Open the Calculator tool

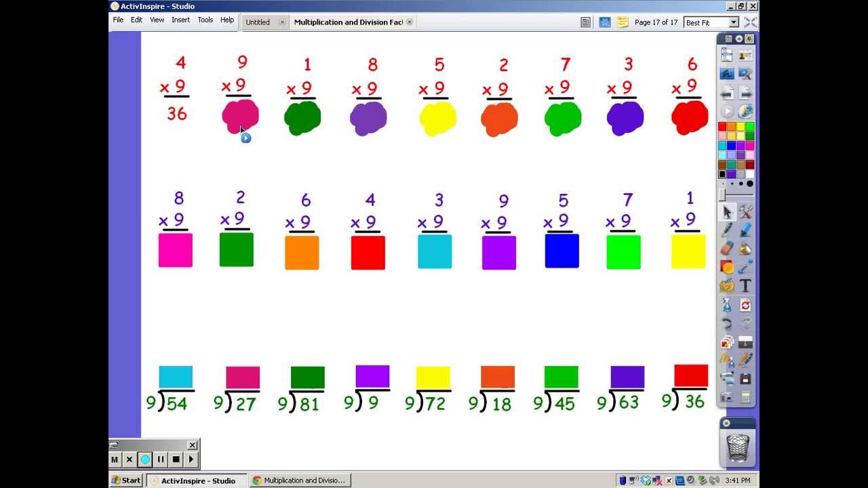pos(745,397)
